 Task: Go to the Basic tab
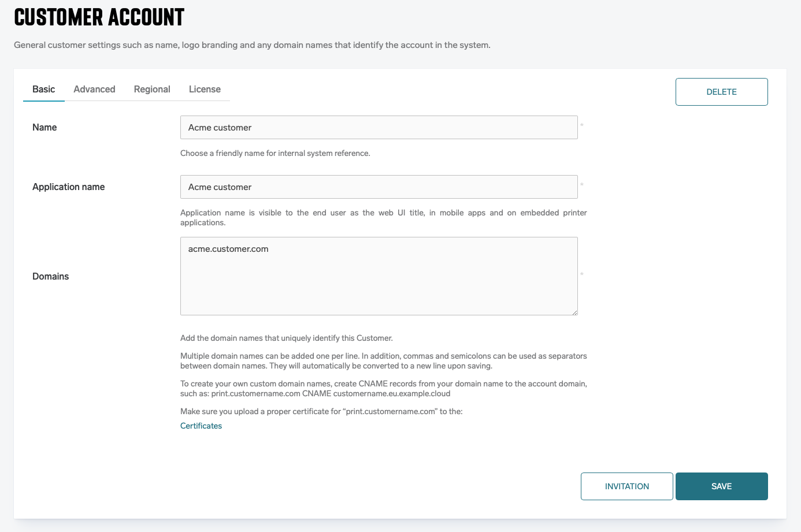pos(44,90)
